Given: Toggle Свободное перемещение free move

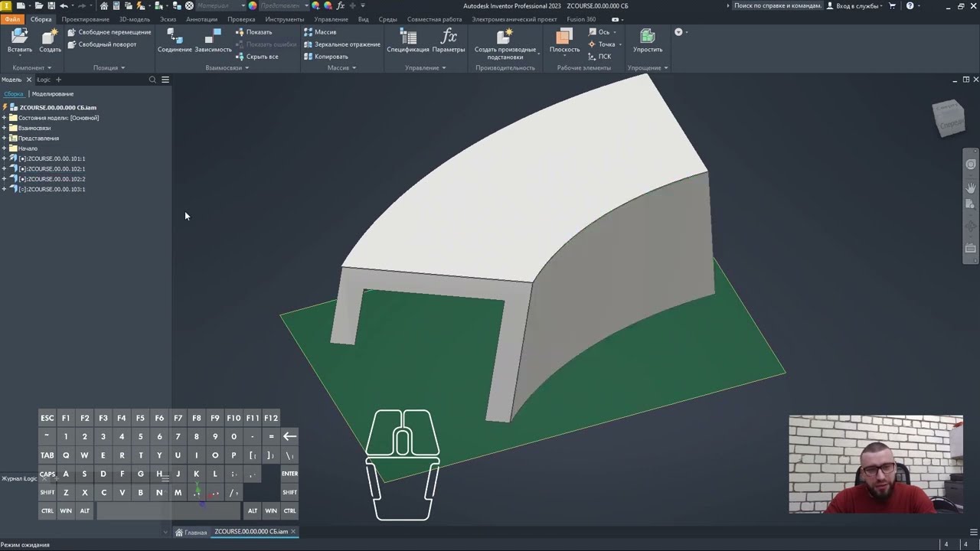Looking at the screenshot, I should coord(109,32).
